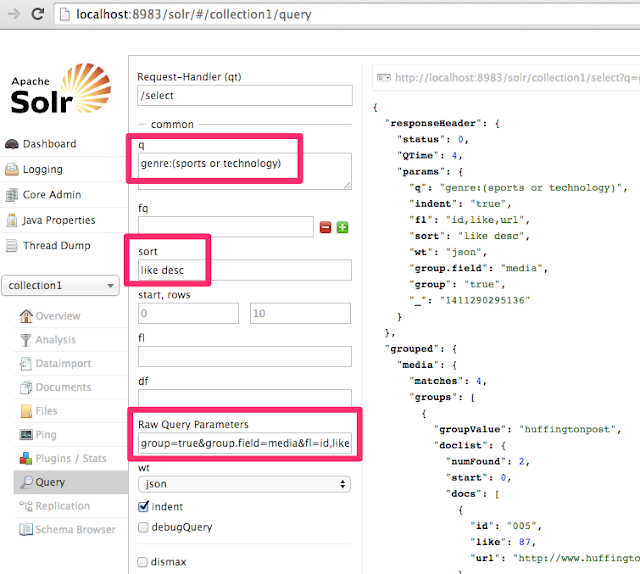640x574 pixels.
Task: Click the browser reload icon
Action: click(x=38, y=14)
